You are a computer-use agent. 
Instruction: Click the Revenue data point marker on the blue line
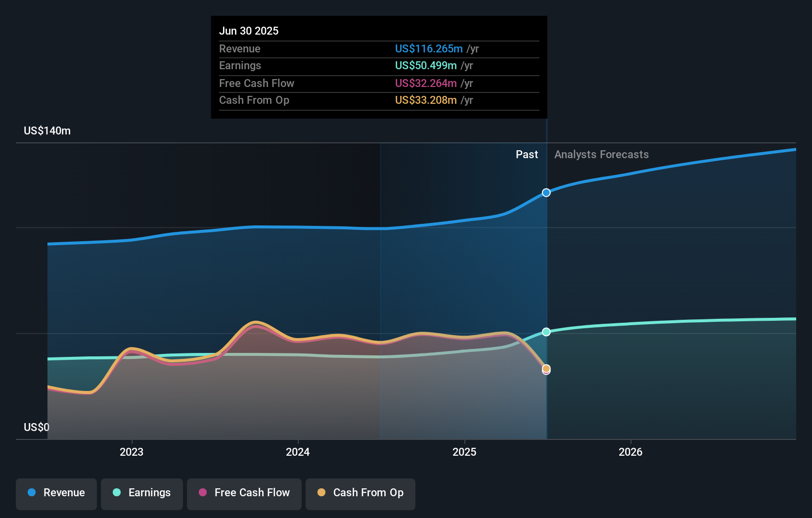point(546,193)
